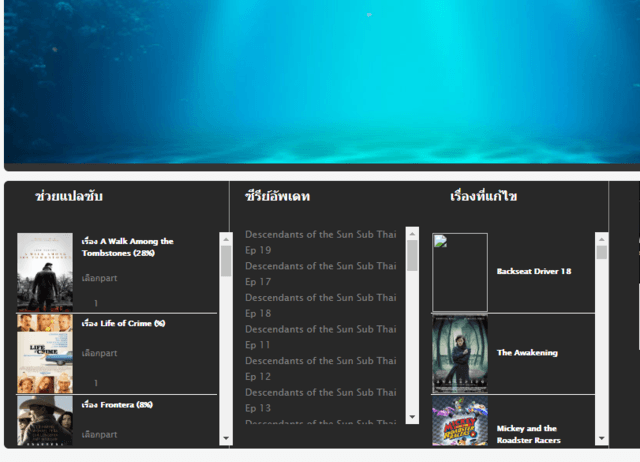Open Descendants of the Sun Sub Thai Ep 19
Image resolution: width=640 pixels, height=462 pixels.
click(321, 242)
